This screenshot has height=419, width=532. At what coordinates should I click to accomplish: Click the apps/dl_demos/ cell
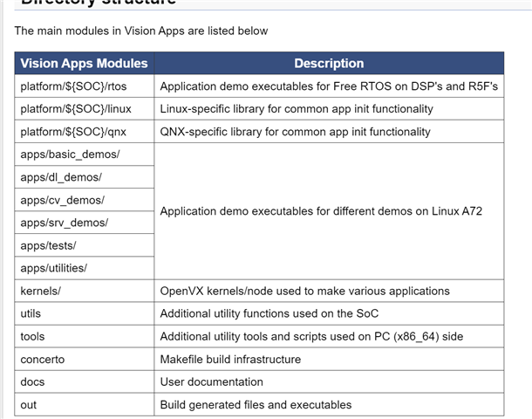pos(84,177)
